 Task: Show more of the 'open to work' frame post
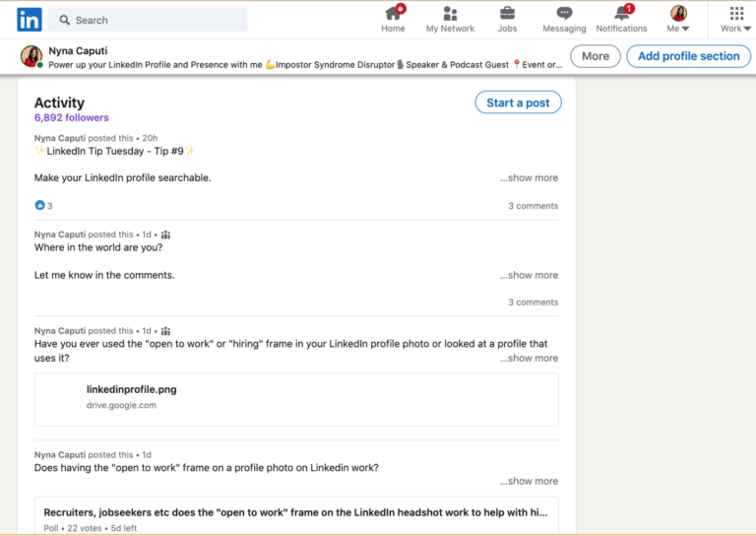pyautogui.click(x=529, y=481)
